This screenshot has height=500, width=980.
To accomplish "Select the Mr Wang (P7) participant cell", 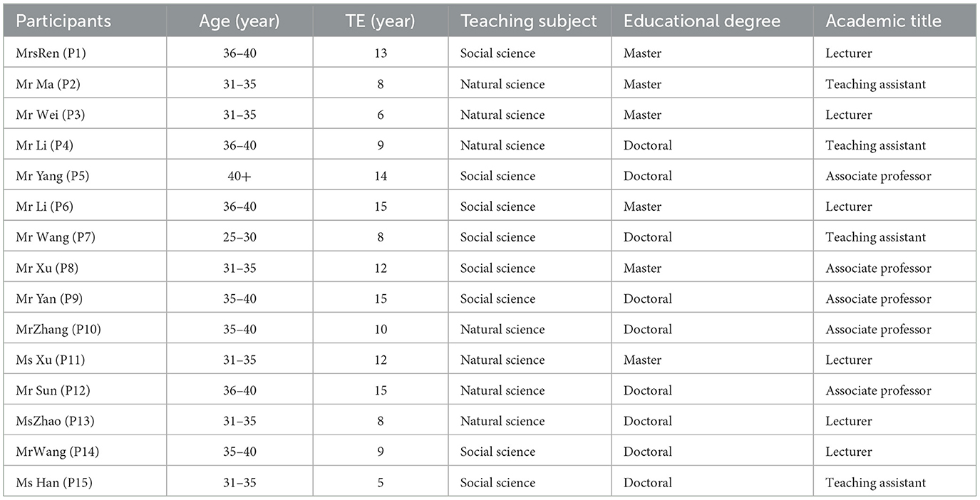I will (55, 237).
